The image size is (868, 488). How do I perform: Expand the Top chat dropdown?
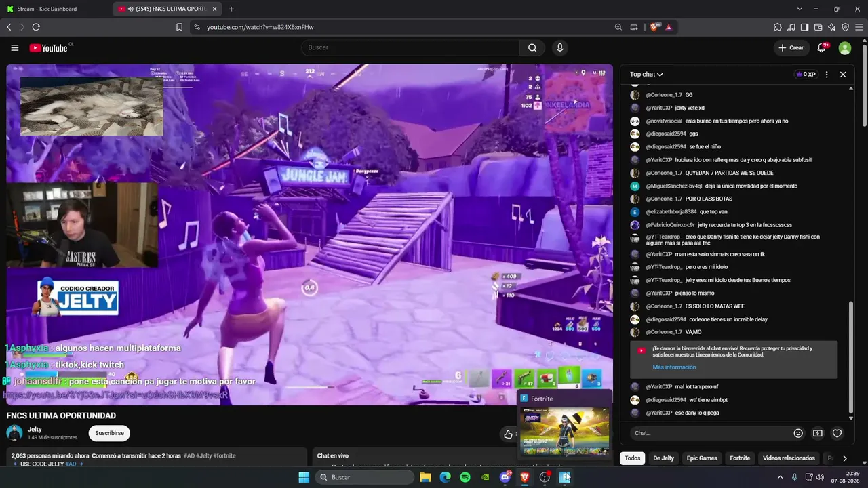point(646,75)
